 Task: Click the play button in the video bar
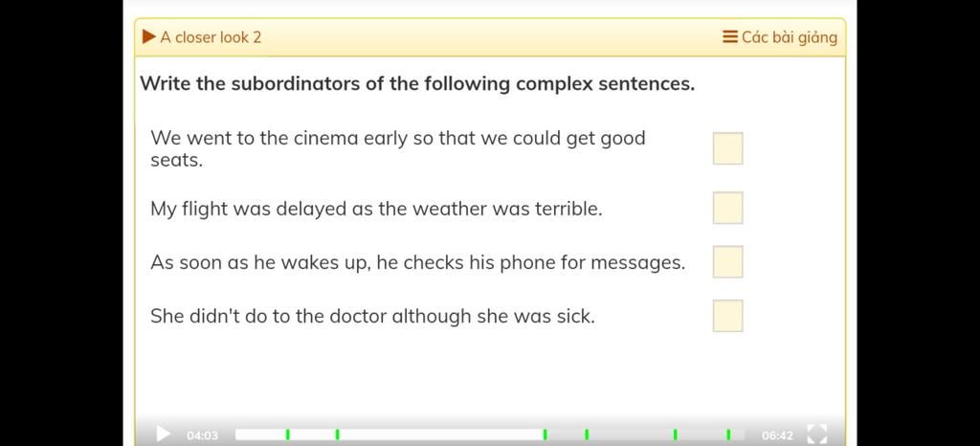click(163, 434)
